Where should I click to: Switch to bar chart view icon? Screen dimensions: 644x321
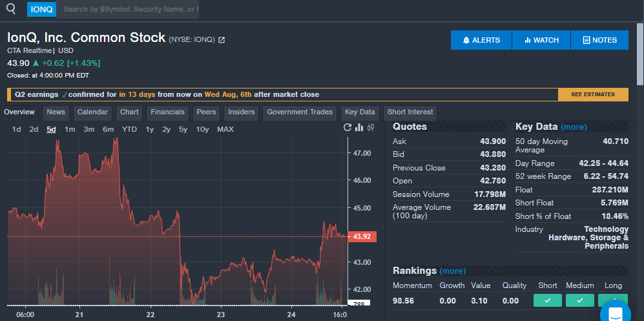pos(359,128)
